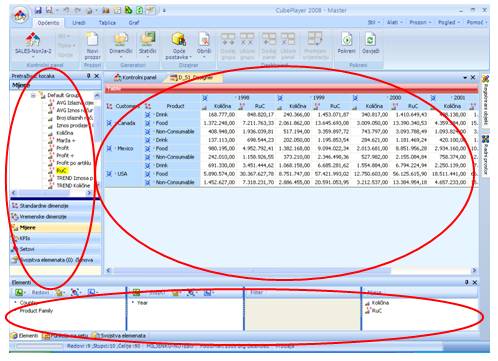
Task: Open the Kontrolni panel document tab
Action: click(135, 77)
